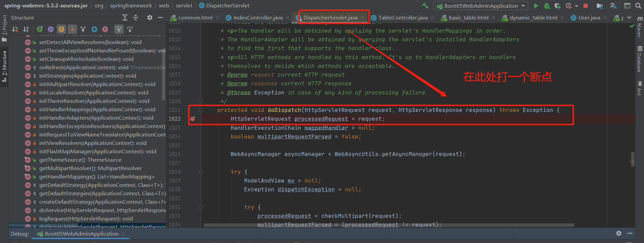Toggle Autoscroll to Source in Structure
Screen dimensions: 644x243
click(119, 29)
